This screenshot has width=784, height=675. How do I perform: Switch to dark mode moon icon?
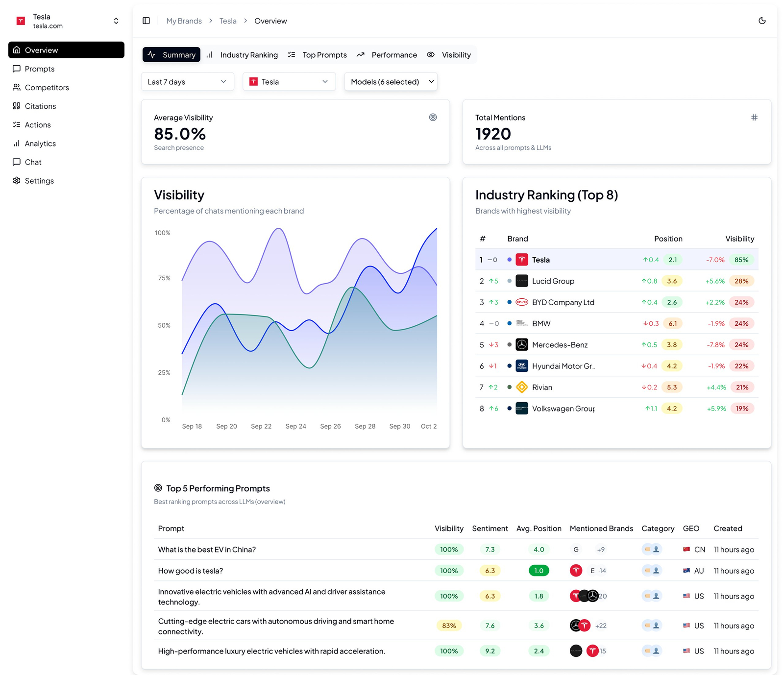click(762, 21)
